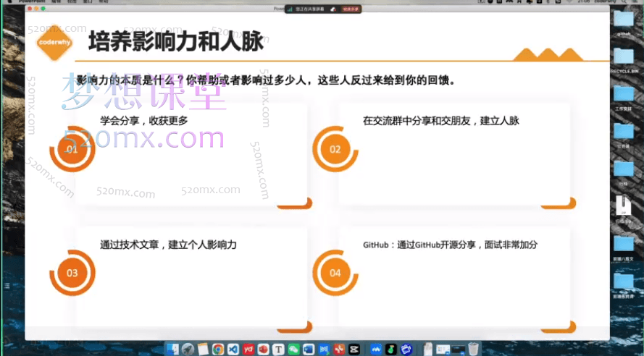Select the text 学会分享，收获更多
The height and width of the screenshot is (356, 644).
[143, 121]
